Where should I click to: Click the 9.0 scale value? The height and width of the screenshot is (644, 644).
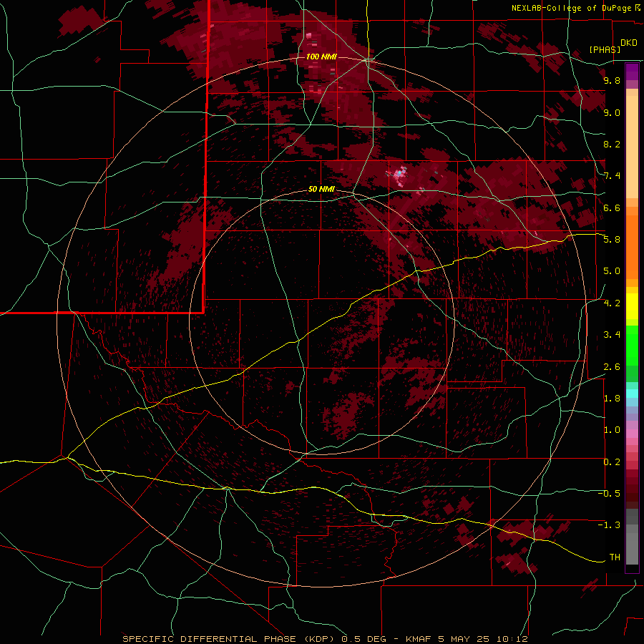pos(612,112)
